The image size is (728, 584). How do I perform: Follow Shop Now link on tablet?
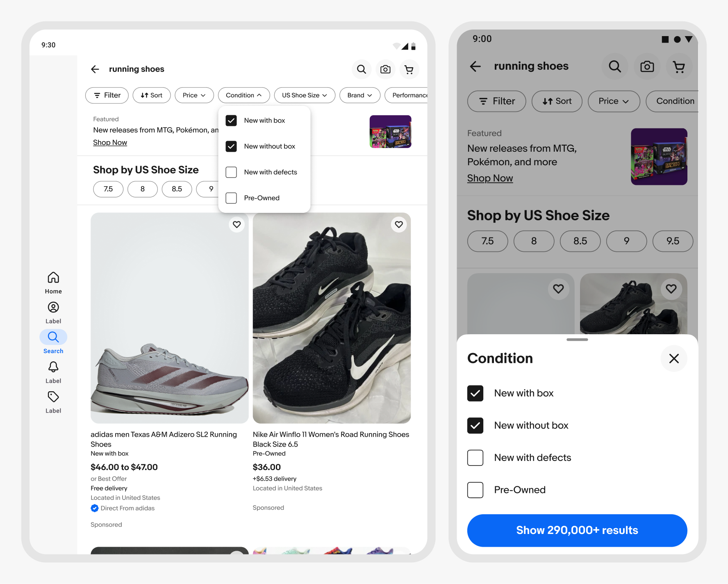pos(110,143)
